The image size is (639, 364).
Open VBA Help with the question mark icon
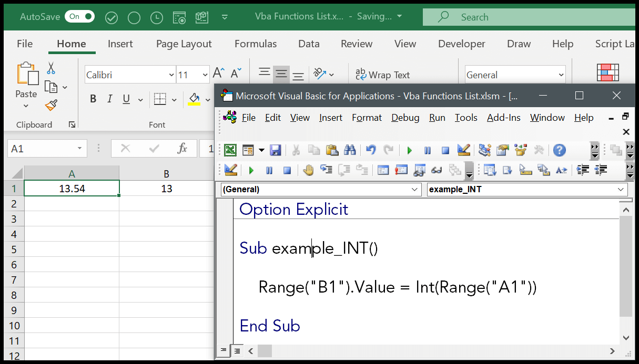point(560,151)
